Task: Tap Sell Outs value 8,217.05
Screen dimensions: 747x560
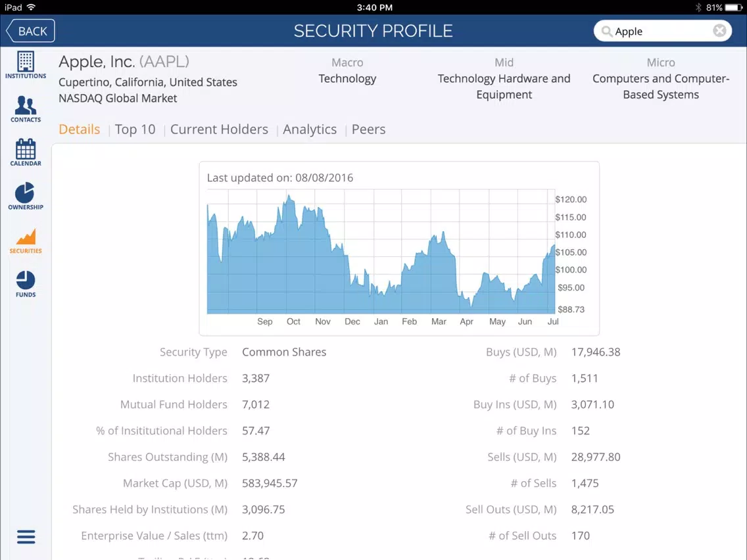Action: point(592,509)
